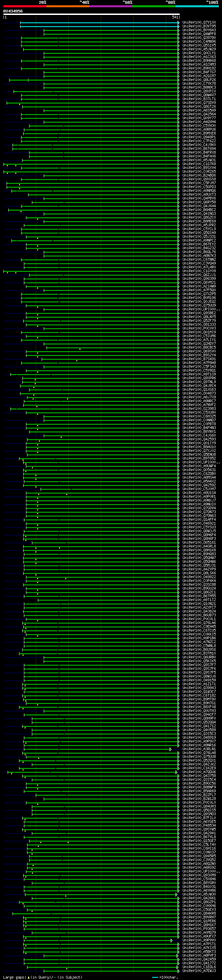This screenshot has height=980, width=222.
Task: Select hit label UniRef100_B9HR68
Action: click(199, 60)
